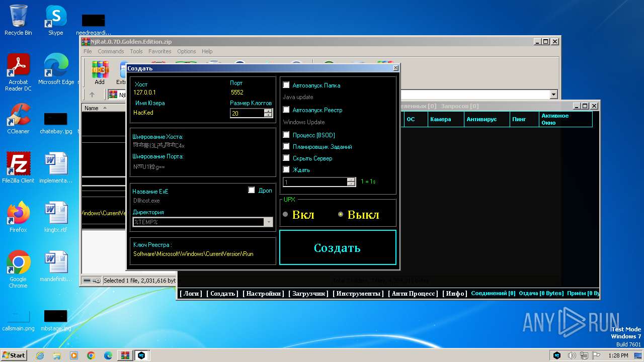Open the [ Анти Процесс ] section
Viewport: 644px width, 362px height.
tap(413, 294)
